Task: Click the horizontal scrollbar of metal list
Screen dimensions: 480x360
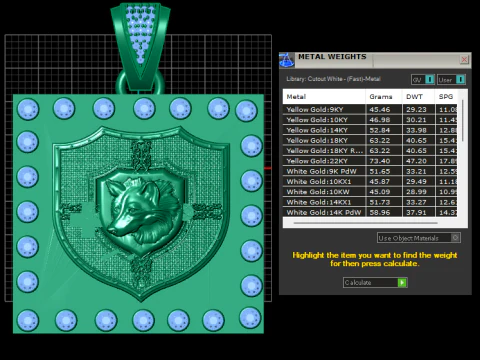Action: pyautogui.click(x=366, y=223)
